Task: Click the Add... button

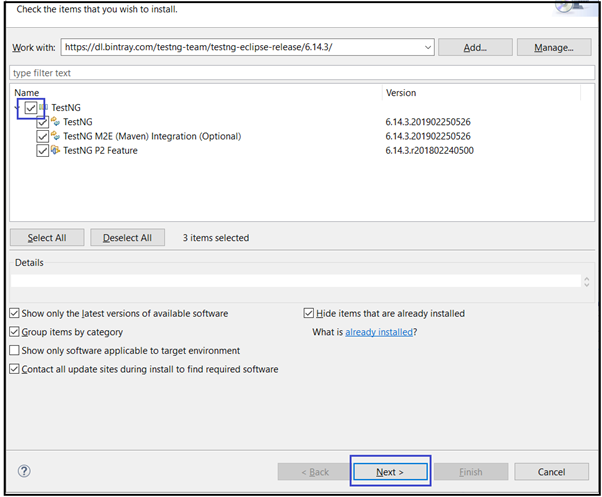Action: coord(475,47)
